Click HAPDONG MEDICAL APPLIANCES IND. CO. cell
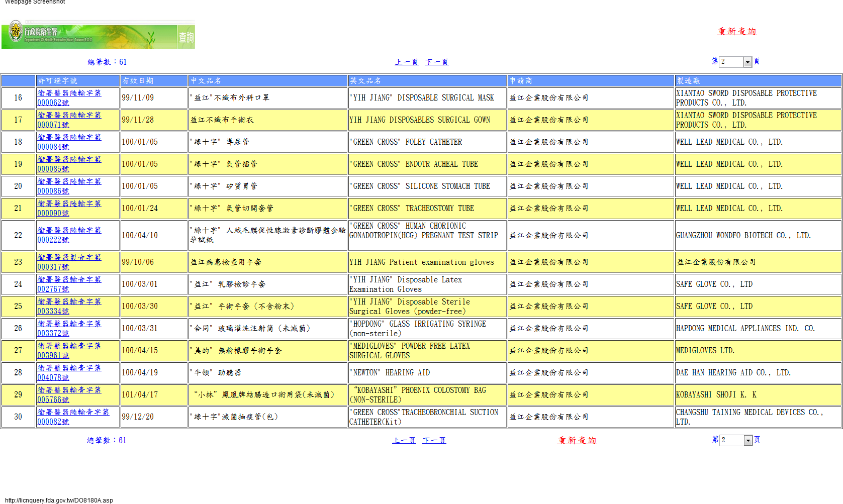This screenshot has height=504, width=843. (758, 329)
